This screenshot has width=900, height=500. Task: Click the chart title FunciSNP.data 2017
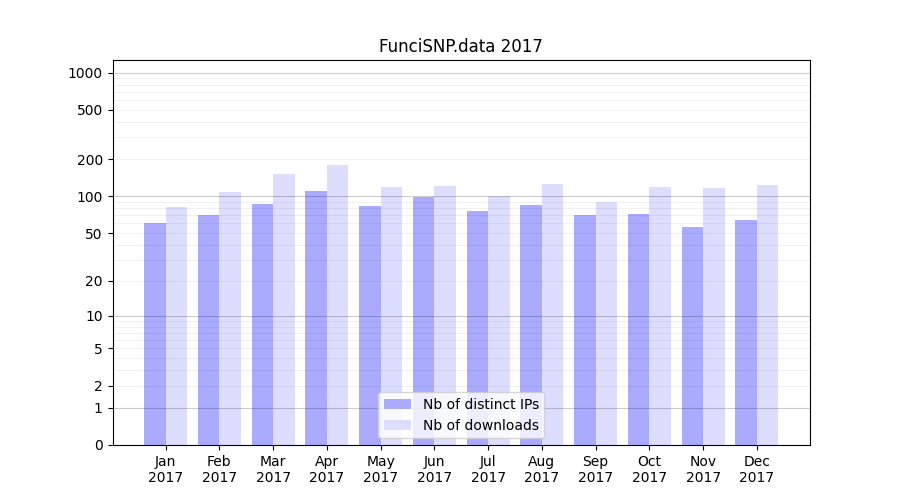[460, 46]
